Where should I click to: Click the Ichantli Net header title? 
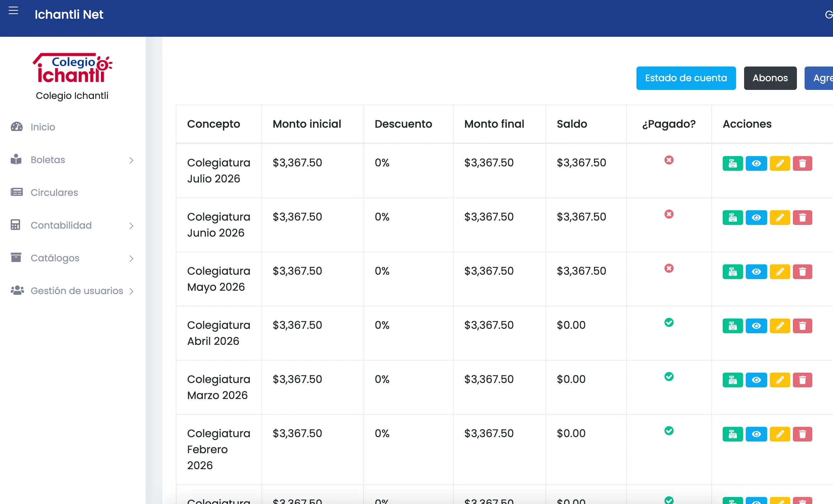pyautogui.click(x=69, y=14)
